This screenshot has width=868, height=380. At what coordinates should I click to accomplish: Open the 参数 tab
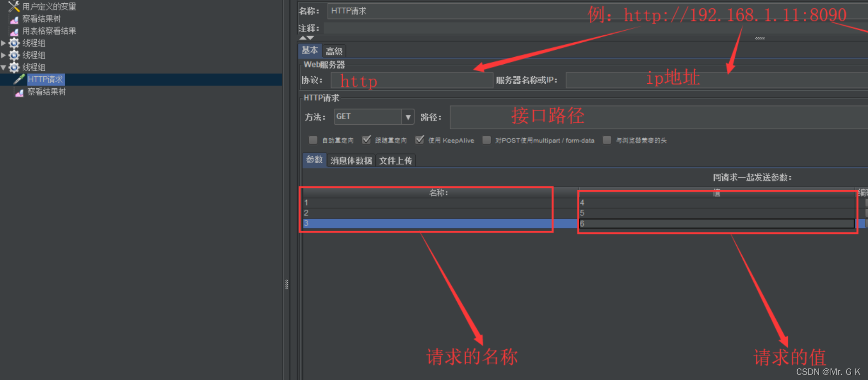(x=314, y=160)
